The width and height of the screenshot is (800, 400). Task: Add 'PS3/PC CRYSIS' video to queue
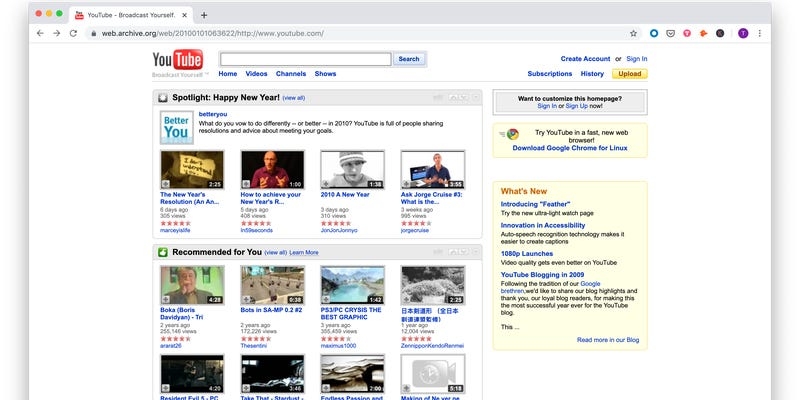pos(327,299)
